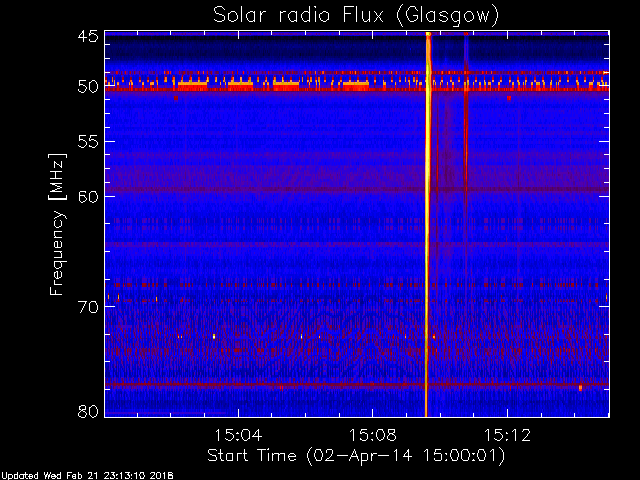Click the 50 frequency tick label
Image resolution: width=640 pixels, height=480 pixels.
88,87
